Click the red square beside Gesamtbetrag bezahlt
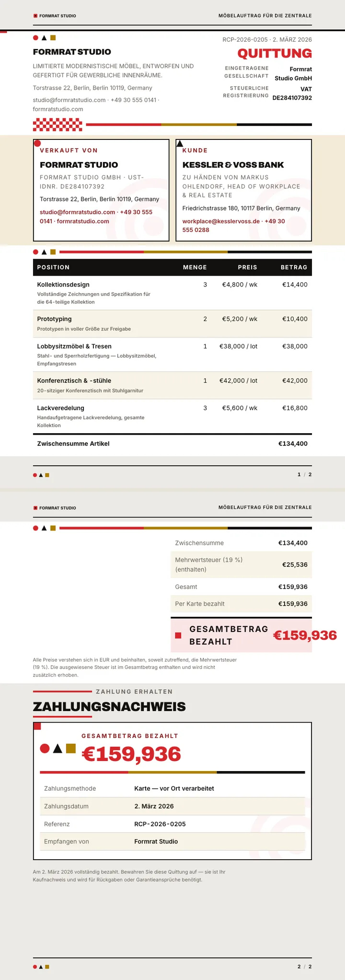This screenshot has width=345, height=980. [x=178, y=635]
